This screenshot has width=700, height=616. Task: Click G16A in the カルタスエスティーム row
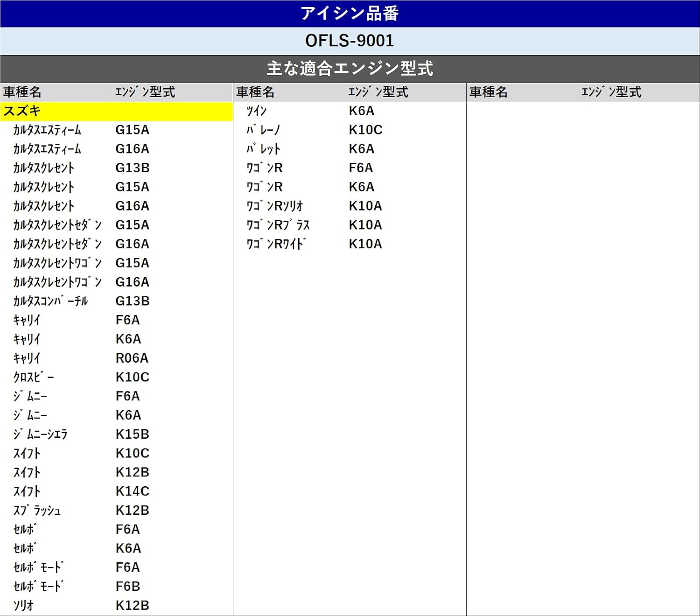tap(133, 149)
